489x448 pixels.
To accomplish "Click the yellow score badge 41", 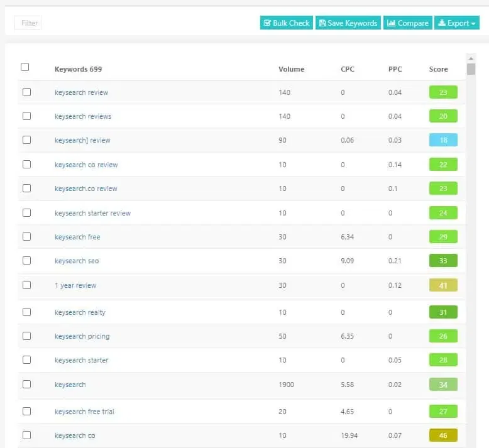I will pyautogui.click(x=443, y=285).
